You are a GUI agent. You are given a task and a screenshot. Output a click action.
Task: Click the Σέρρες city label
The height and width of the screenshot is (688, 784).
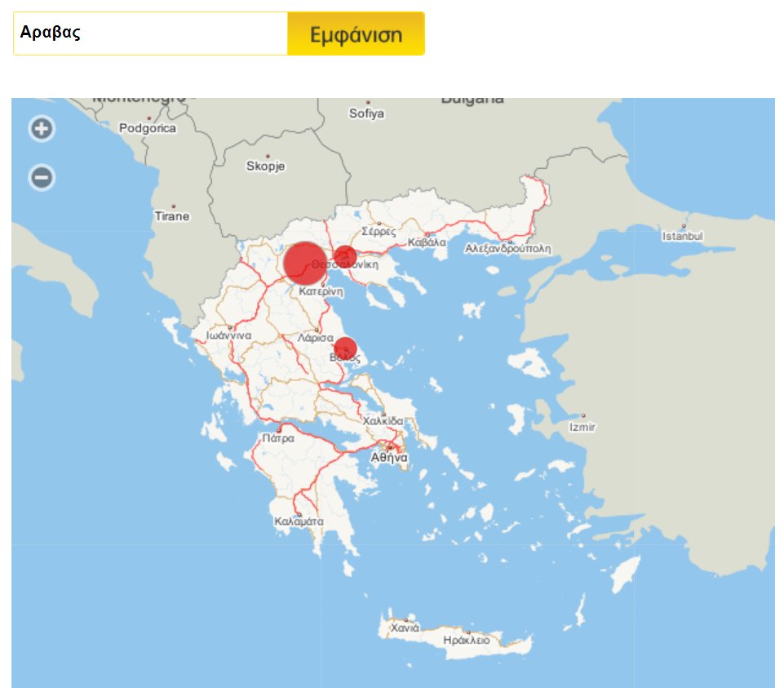(379, 231)
